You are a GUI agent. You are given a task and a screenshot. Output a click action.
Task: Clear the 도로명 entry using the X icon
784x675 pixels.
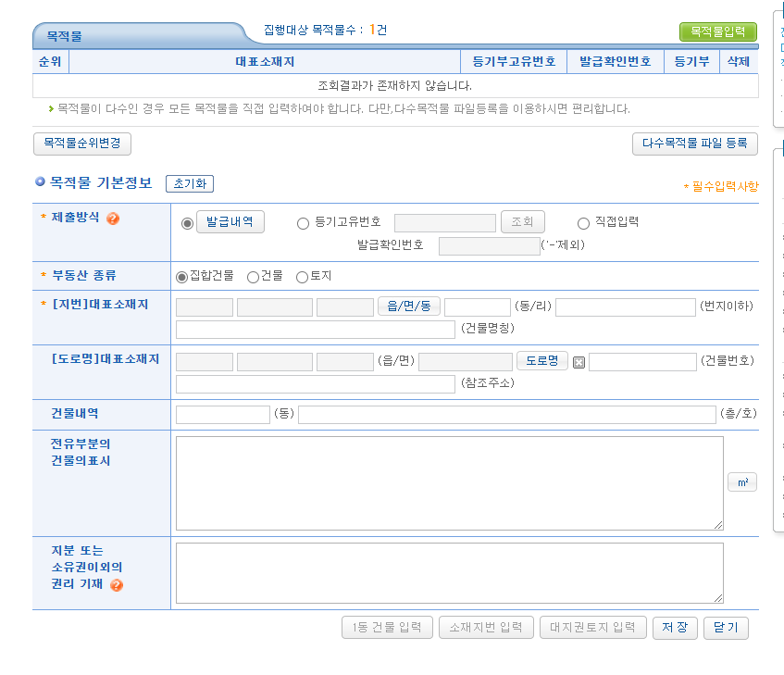click(x=579, y=361)
